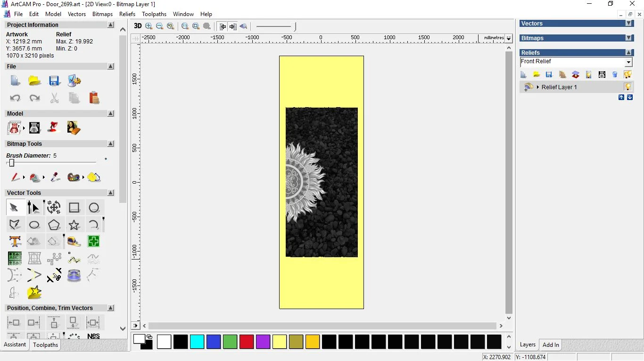
Task: Expand the Vectors panel
Action: (x=628, y=24)
